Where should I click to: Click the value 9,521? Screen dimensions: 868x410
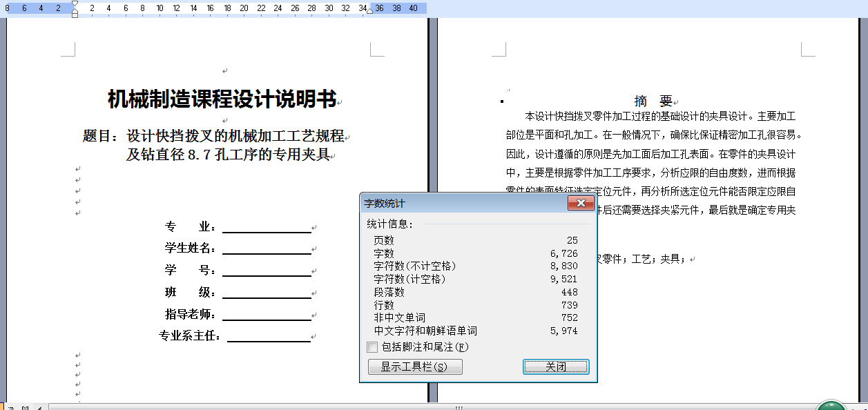click(x=564, y=279)
